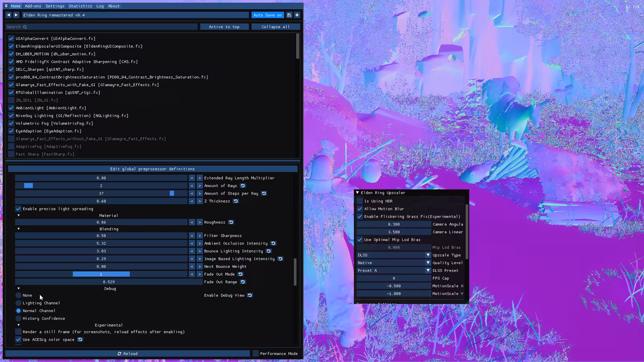Screen dimensions: 644x362
Task: Open the Home tab
Action: coord(16,6)
